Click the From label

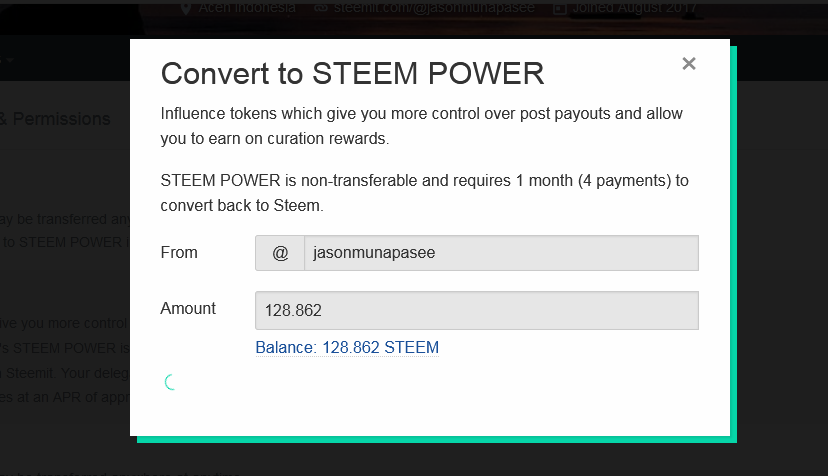pos(179,253)
